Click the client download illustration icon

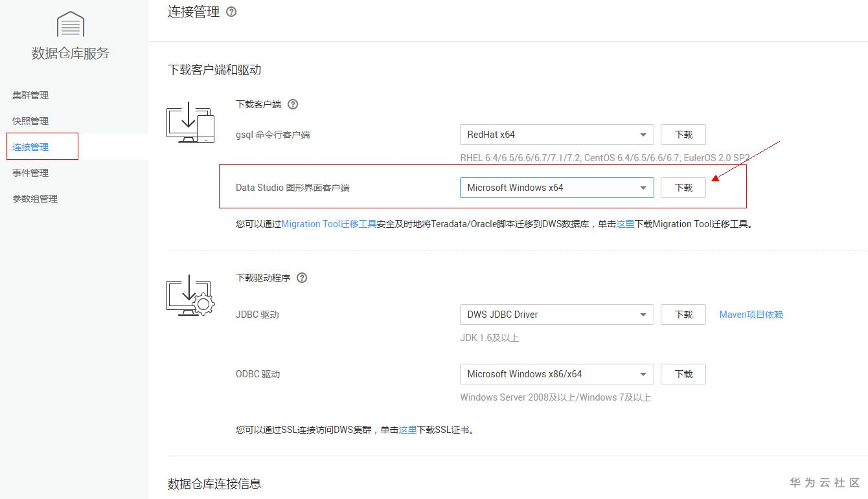(190, 122)
